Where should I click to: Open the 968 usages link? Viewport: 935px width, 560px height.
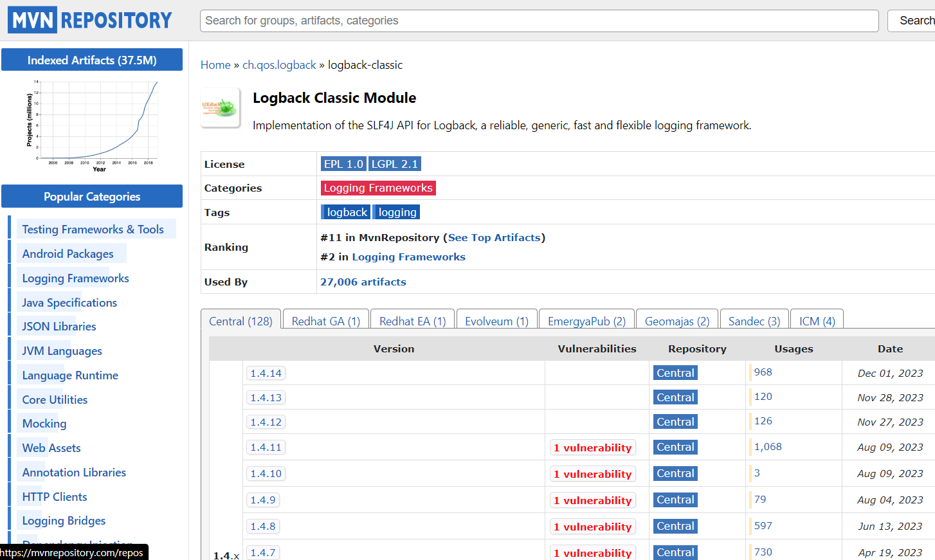763,372
